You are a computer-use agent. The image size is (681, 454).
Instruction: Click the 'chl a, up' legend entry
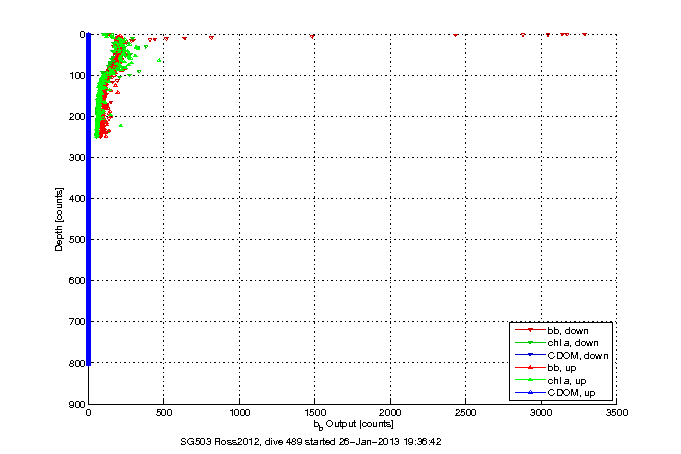tap(551, 381)
